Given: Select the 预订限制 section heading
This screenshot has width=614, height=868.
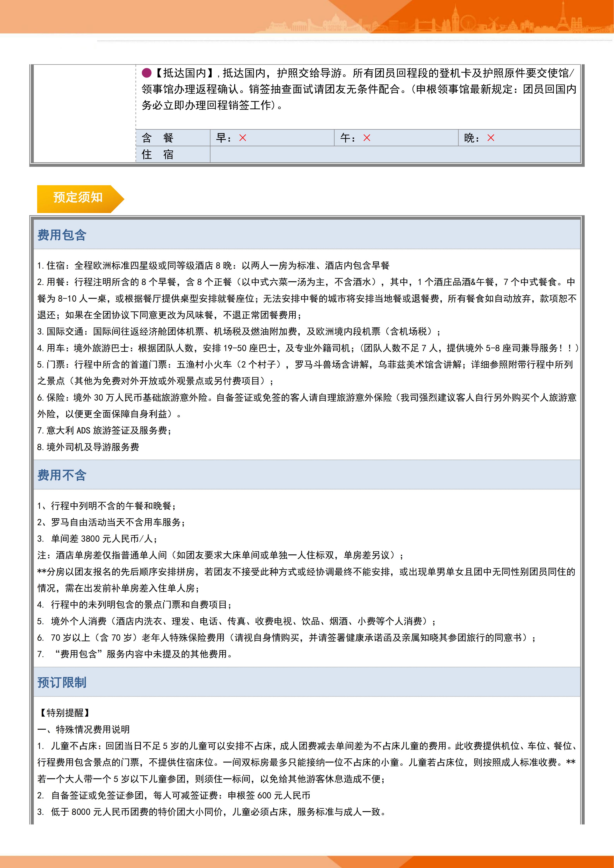Looking at the screenshot, I should (62, 682).
